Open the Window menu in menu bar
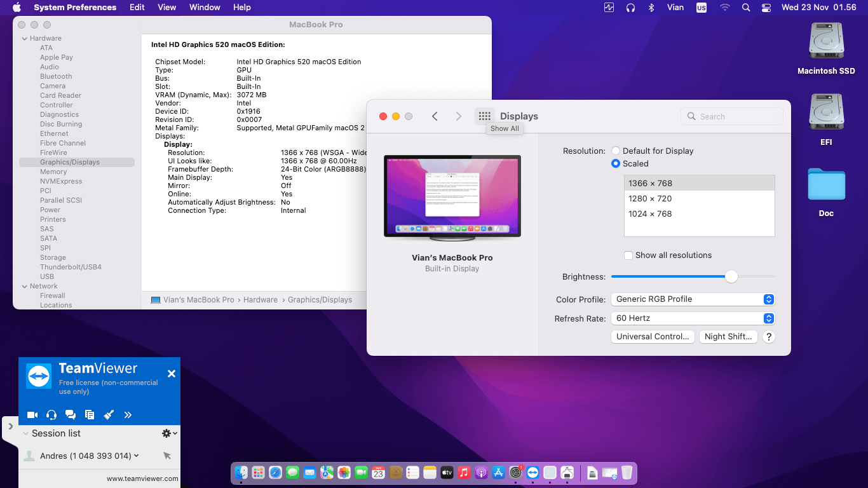Viewport: 868px width, 488px height. coord(205,8)
